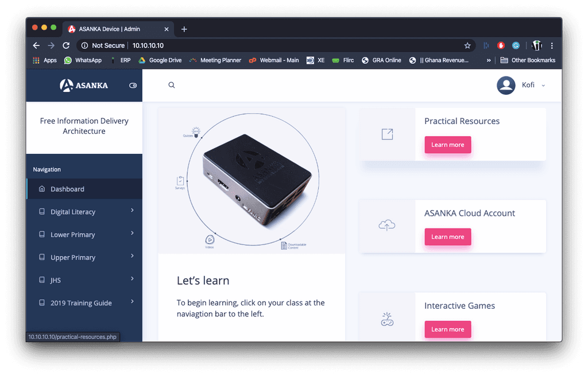Reload the page with the refresh icon
588x376 pixels.
click(67, 45)
